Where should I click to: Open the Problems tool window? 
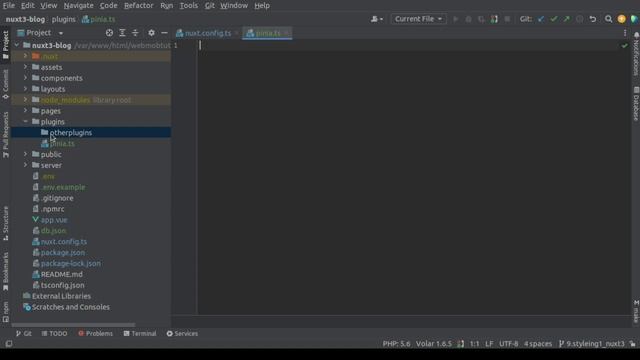click(x=95, y=333)
